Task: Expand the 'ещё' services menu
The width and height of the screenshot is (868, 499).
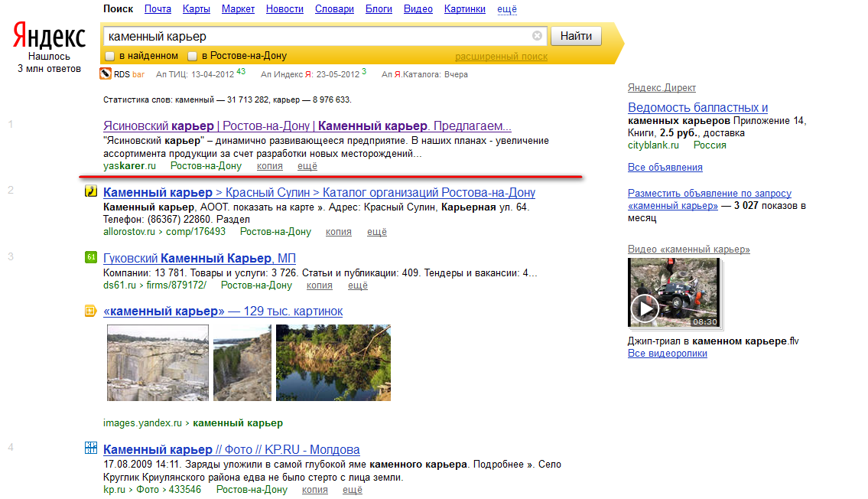Action: pos(507,9)
